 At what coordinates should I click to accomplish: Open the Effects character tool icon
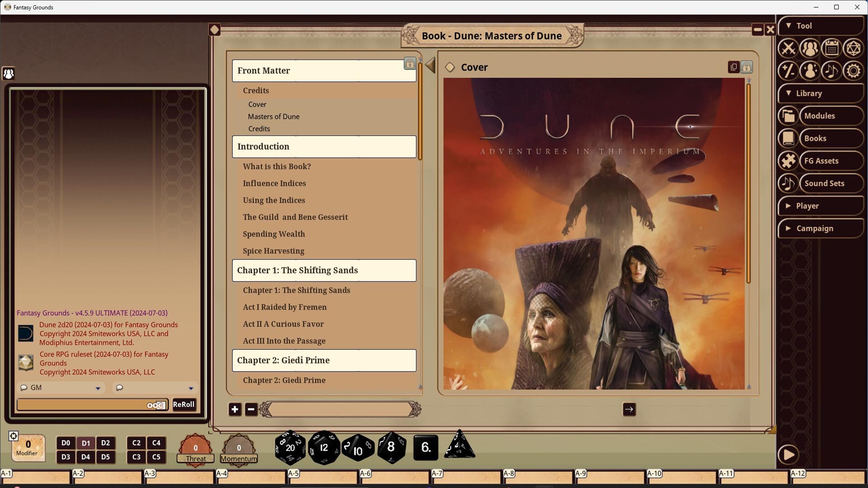tap(810, 71)
